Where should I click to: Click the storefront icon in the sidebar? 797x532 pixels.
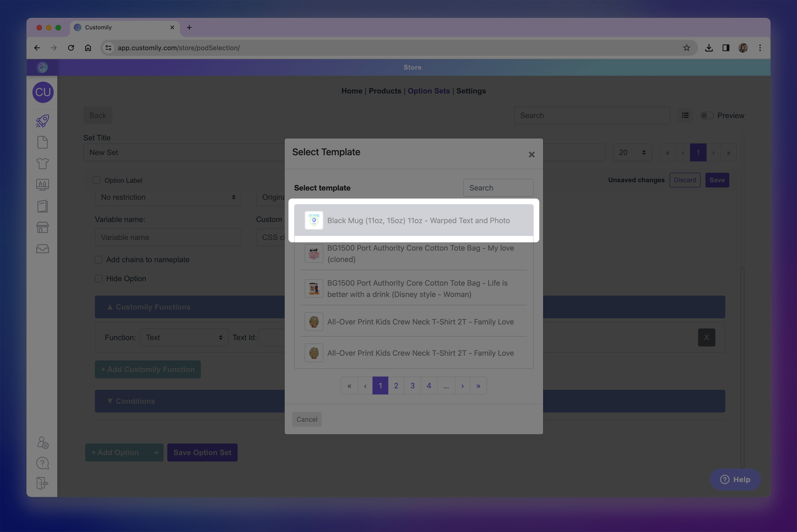pos(42,227)
